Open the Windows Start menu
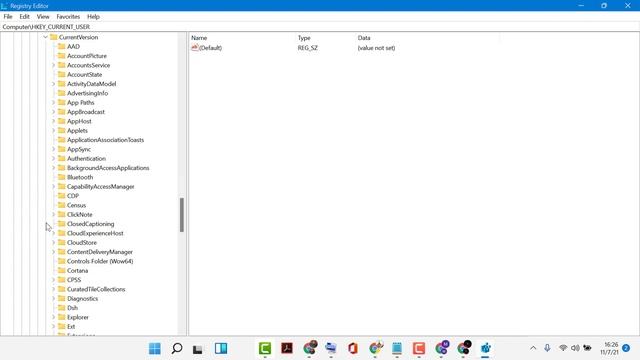Screen dimensions: 640x360 (155, 349)
